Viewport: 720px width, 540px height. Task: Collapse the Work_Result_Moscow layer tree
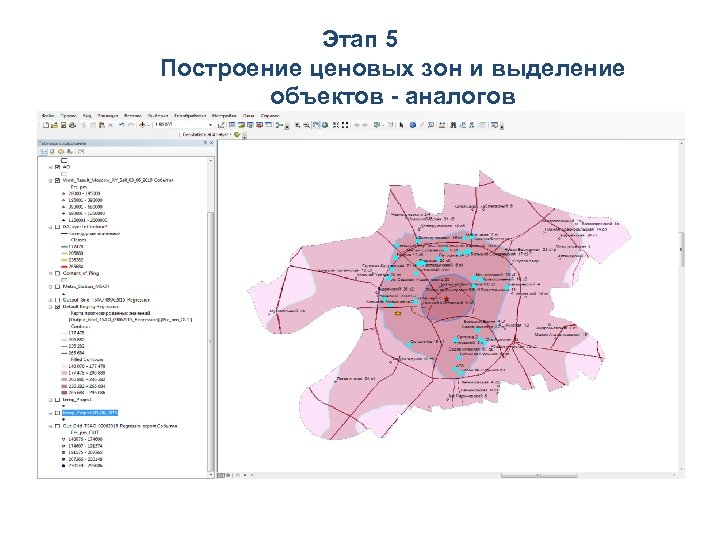click(51, 180)
